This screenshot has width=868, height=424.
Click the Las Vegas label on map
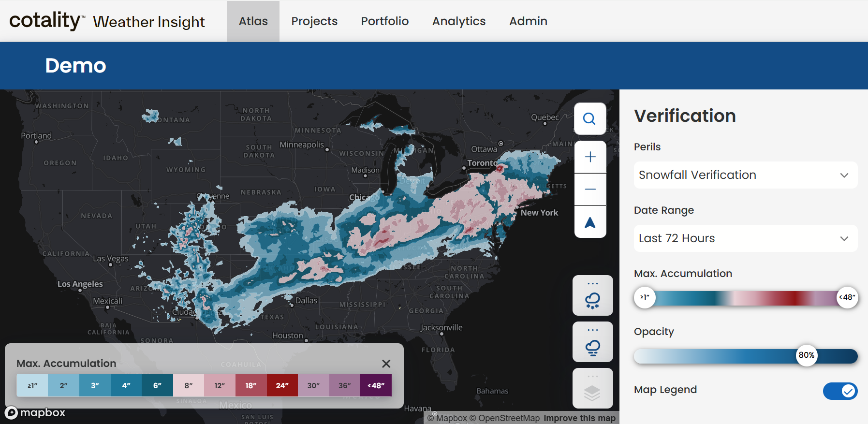(x=111, y=259)
